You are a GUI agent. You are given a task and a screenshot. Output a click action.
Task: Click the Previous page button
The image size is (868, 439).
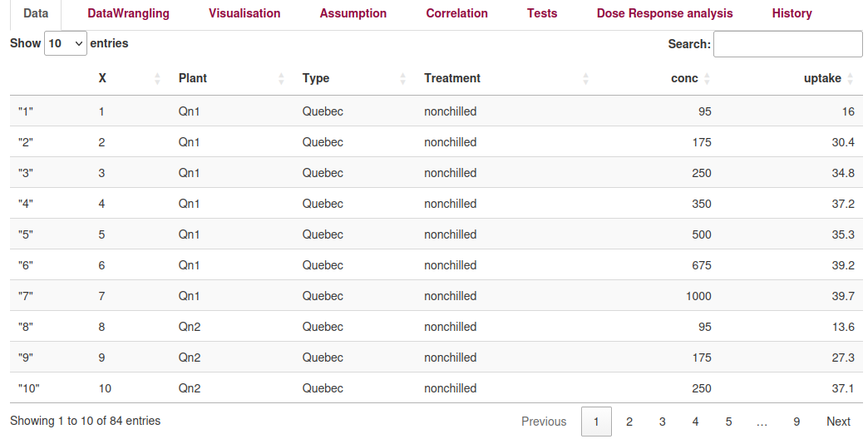click(x=544, y=422)
